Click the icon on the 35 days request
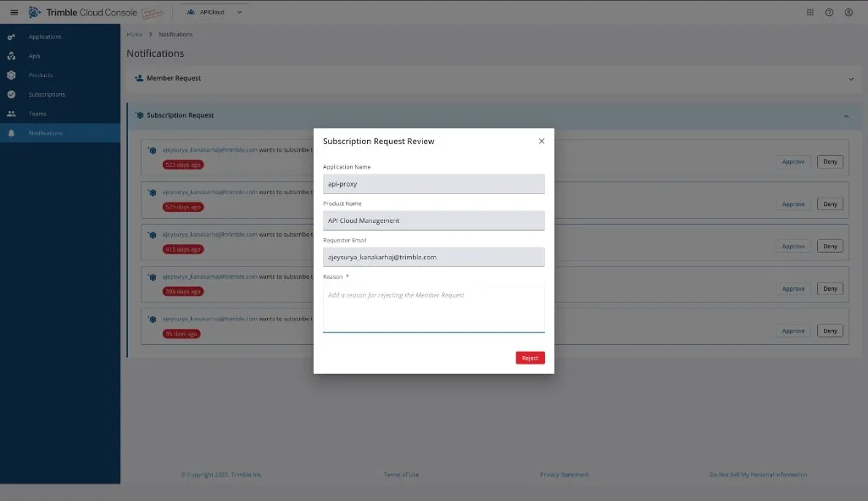Viewport: 868px width, 501px height. pyautogui.click(x=153, y=320)
